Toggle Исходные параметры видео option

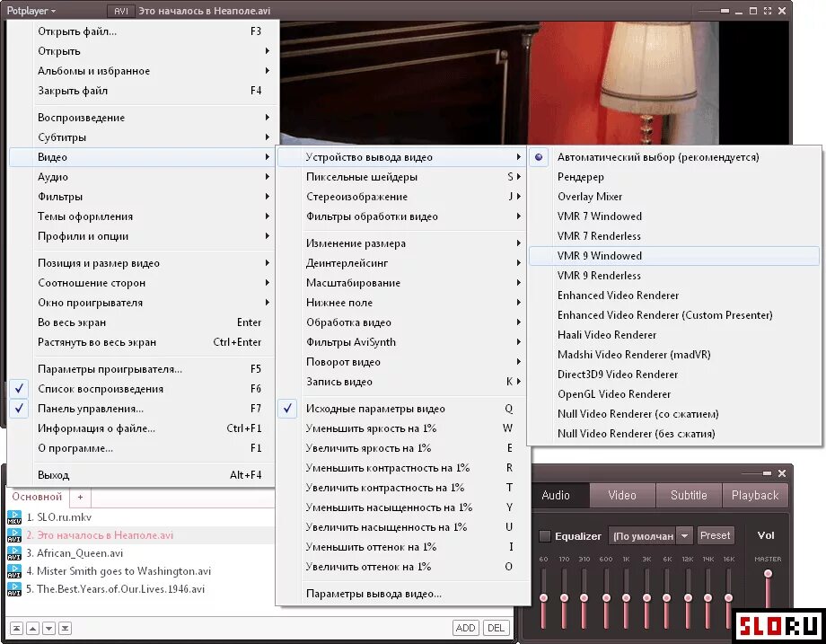click(x=402, y=409)
